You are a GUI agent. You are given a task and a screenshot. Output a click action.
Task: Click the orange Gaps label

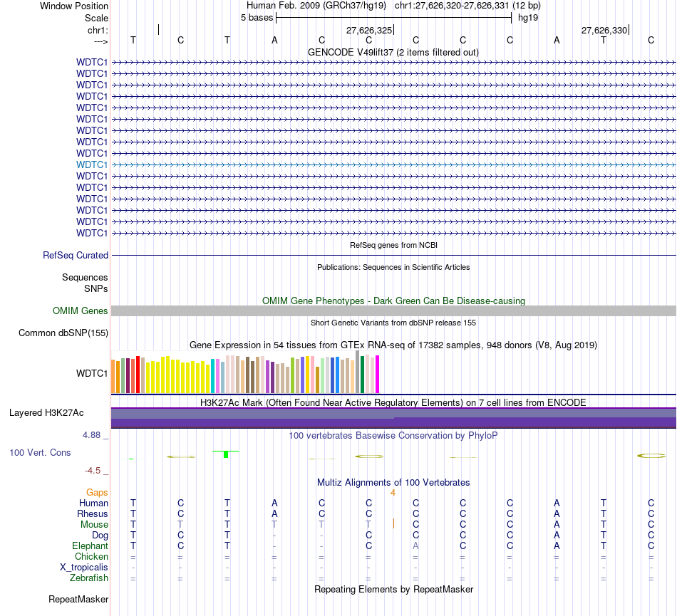point(97,493)
